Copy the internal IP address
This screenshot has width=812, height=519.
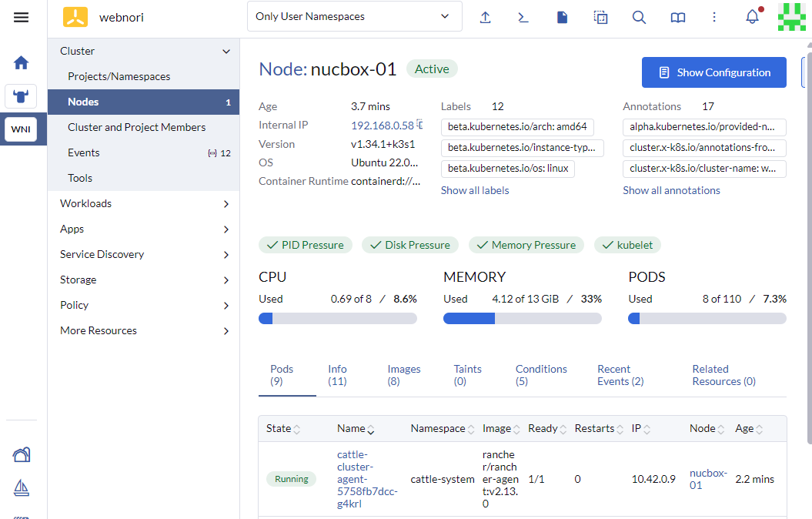coord(420,125)
